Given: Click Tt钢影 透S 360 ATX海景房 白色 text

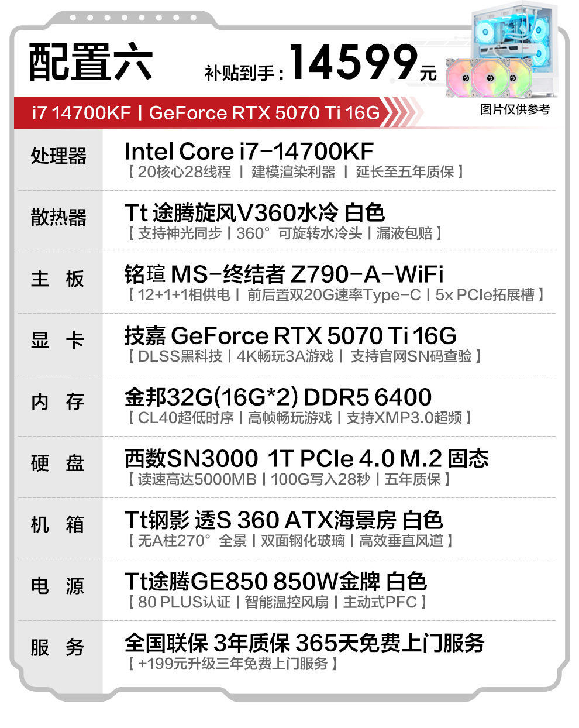Looking at the screenshot, I should click(x=284, y=520).
